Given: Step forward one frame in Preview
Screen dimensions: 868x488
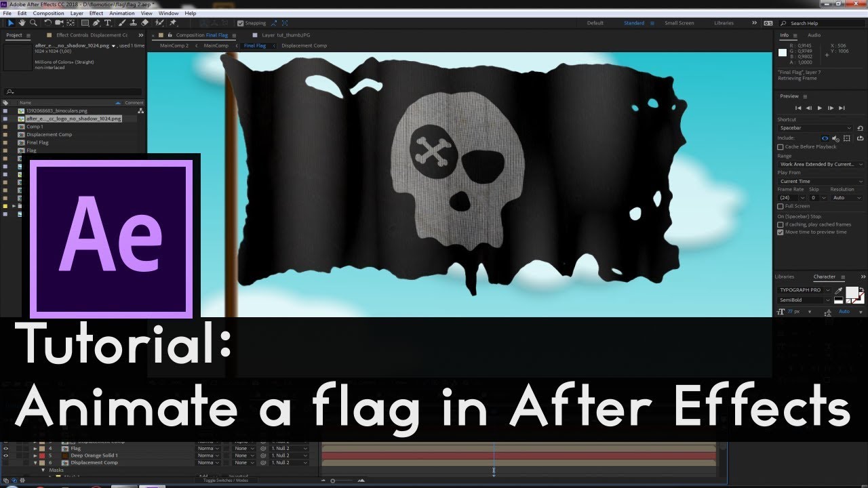Looking at the screenshot, I should (x=831, y=108).
